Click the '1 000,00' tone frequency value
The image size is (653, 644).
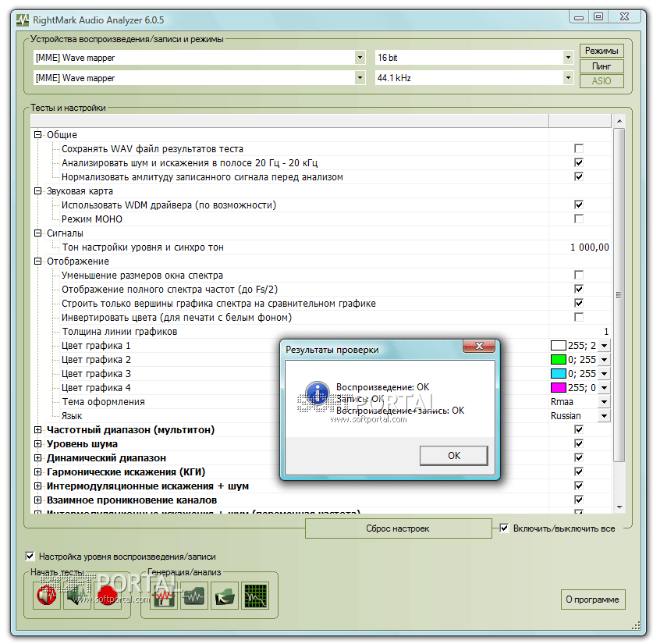pos(589,247)
